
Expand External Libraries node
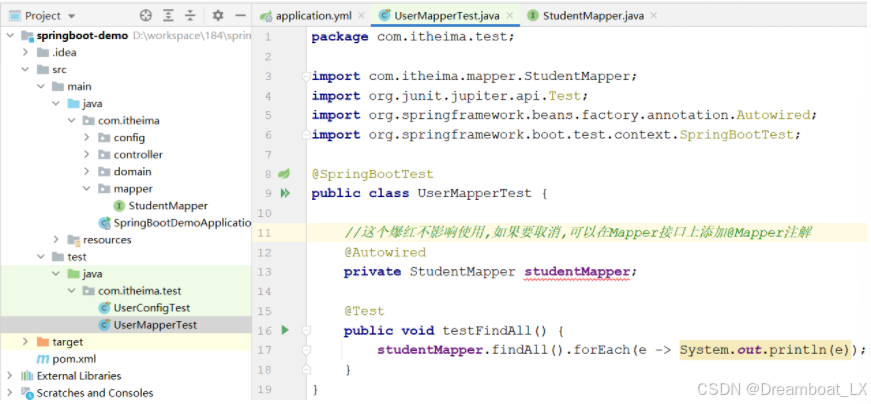tap(11, 376)
